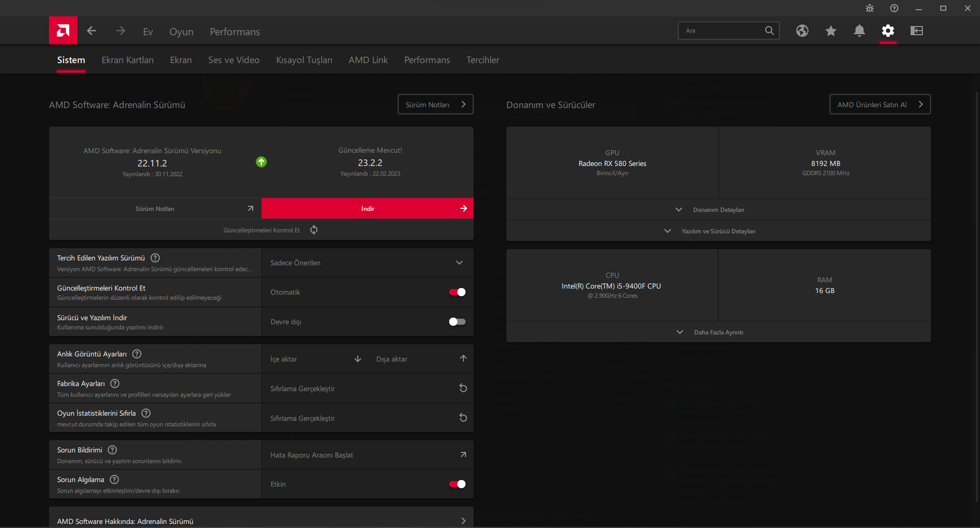Image resolution: width=980 pixels, height=528 pixels.
Task: Enable the Sürücü ve Yazılım İndir switch
Action: (x=457, y=322)
